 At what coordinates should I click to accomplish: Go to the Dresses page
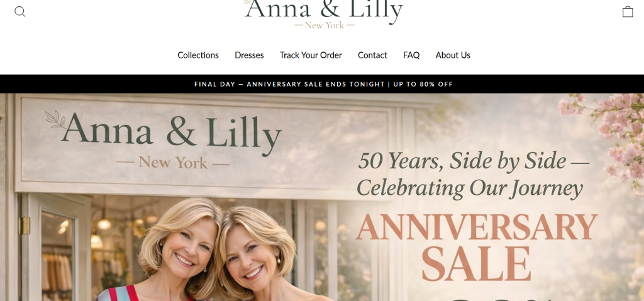coord(249,55)
